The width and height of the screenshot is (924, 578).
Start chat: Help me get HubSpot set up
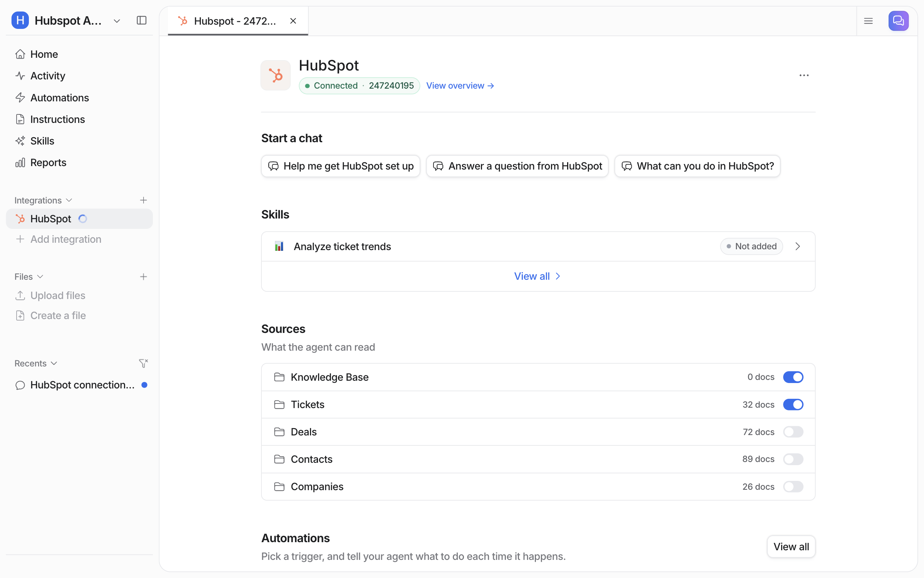(341, 166)
